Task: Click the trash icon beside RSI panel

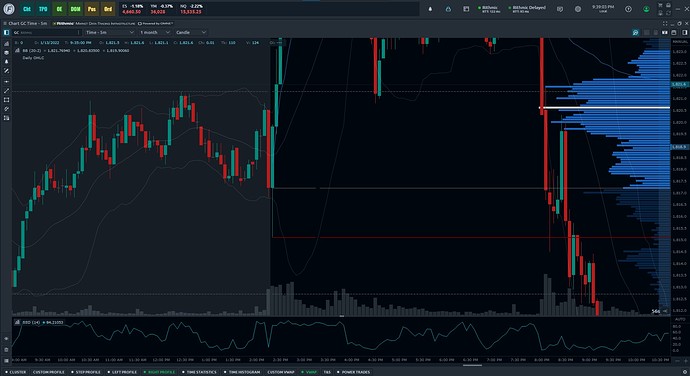Action: pyautogui.click(x=6, y=350)
